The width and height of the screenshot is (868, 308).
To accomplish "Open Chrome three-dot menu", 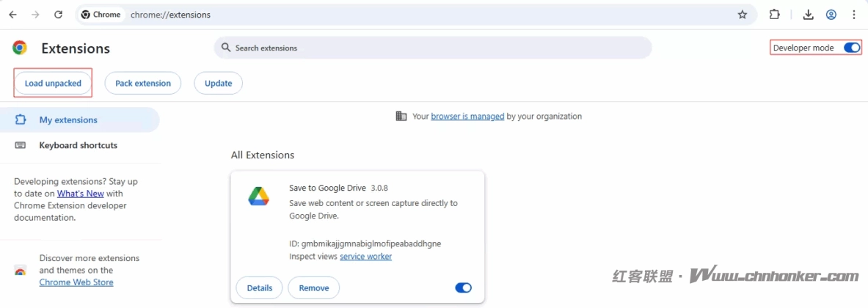I will (x=854, y=15).
